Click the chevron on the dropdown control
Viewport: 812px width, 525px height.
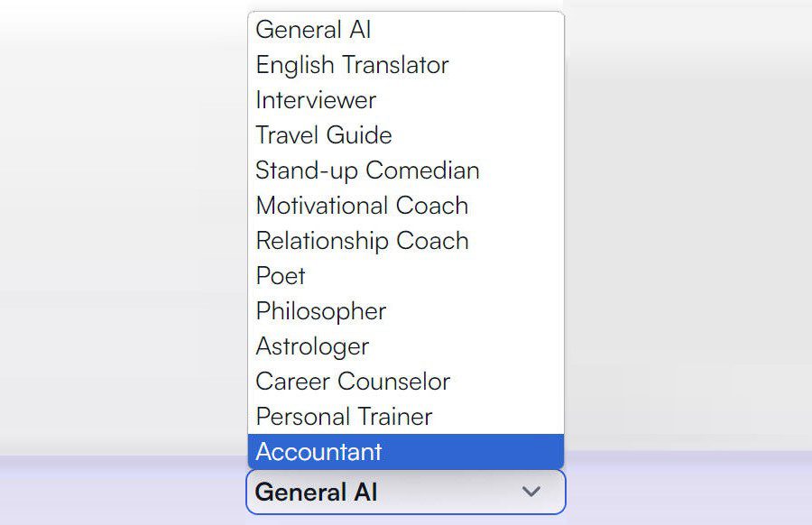533,492
